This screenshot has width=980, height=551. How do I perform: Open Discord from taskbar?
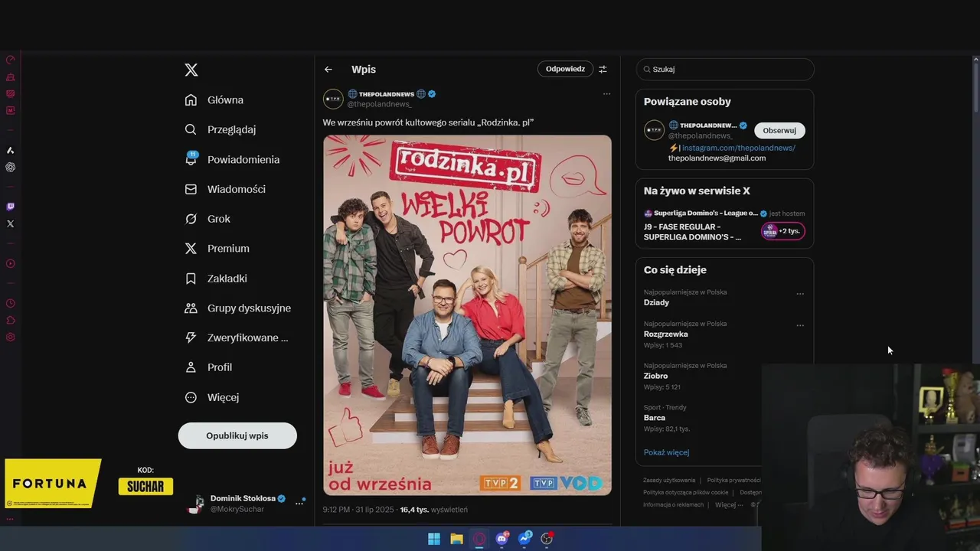[x=502, y=539]
